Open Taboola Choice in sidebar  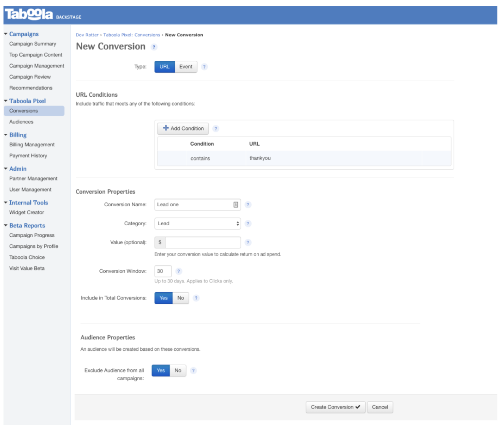pyautogui.click(x=27, y=258)
